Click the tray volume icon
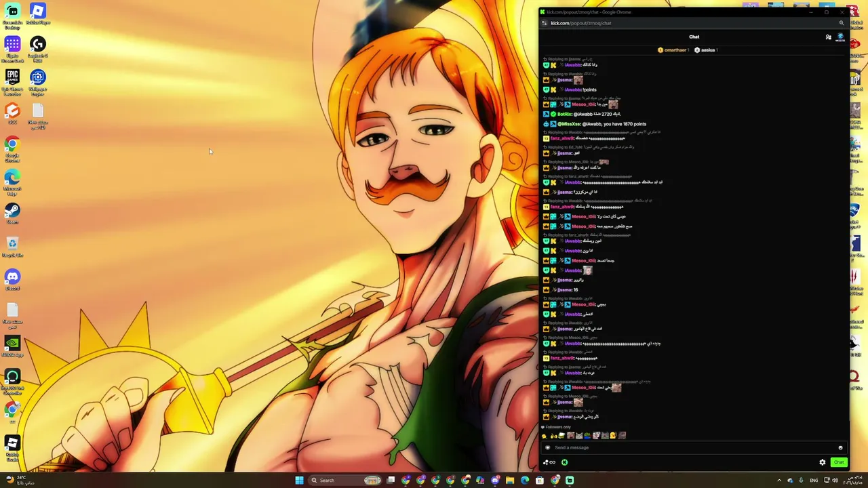 [835, 480]
